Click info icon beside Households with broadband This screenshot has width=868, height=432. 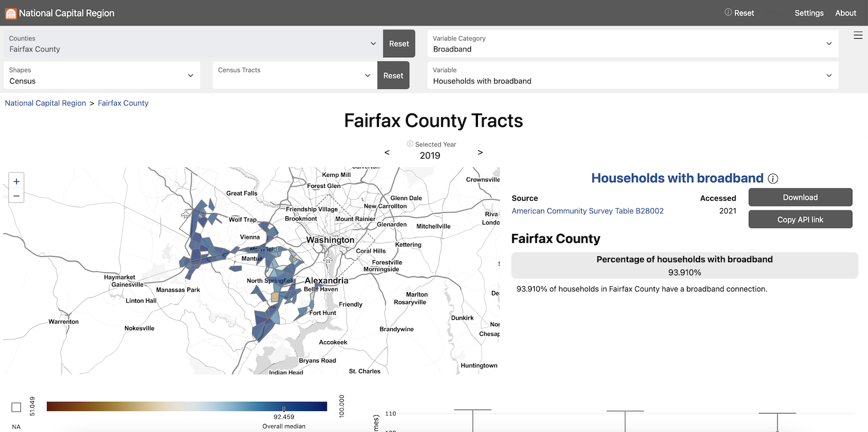773,179
